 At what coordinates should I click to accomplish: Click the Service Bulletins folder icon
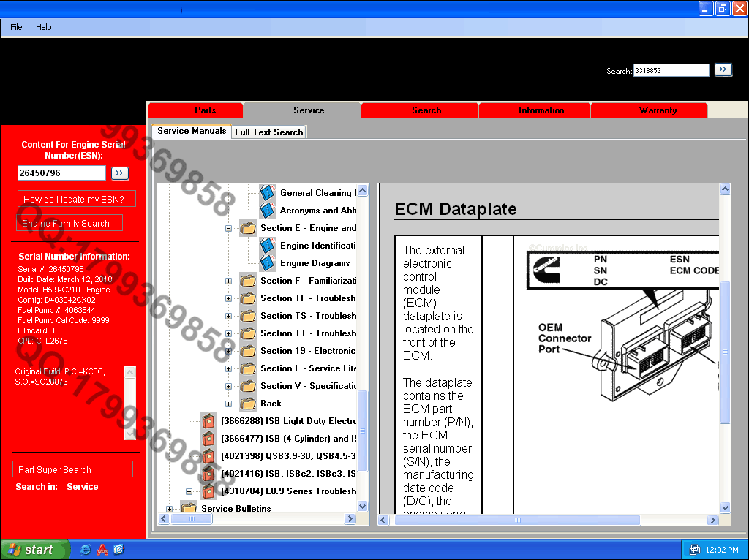189,508
